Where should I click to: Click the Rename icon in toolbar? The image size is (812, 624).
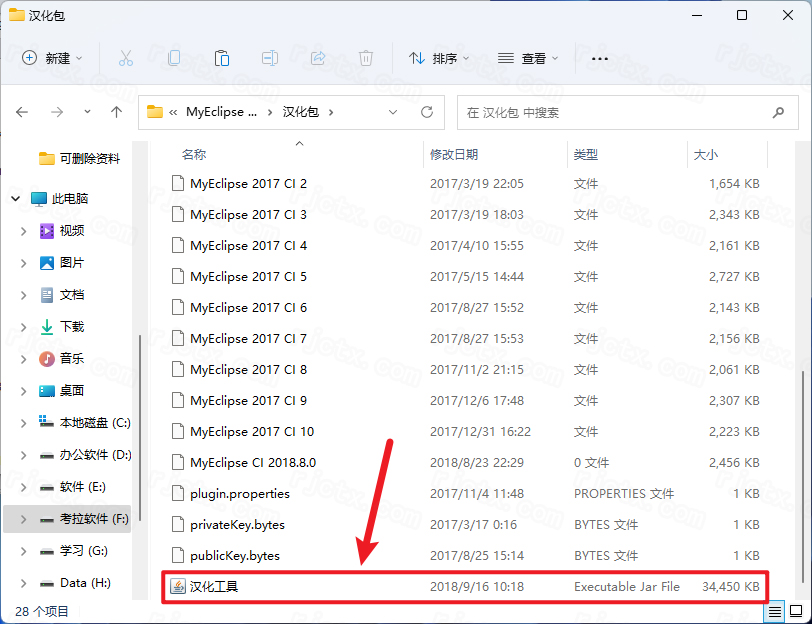click(270, 58)
